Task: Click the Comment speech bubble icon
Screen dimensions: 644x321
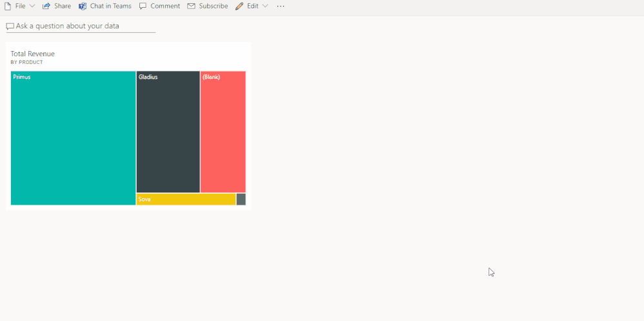Action: point(143,6)
